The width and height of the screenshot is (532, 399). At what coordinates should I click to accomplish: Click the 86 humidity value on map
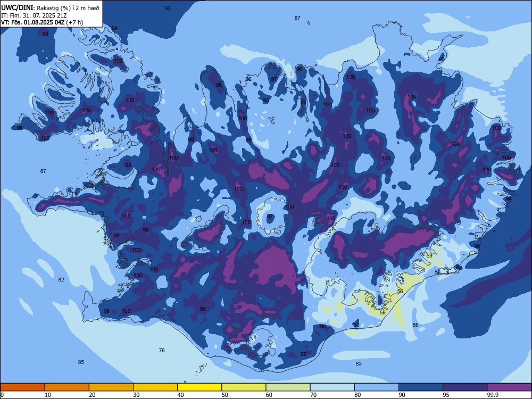[415, 325]
